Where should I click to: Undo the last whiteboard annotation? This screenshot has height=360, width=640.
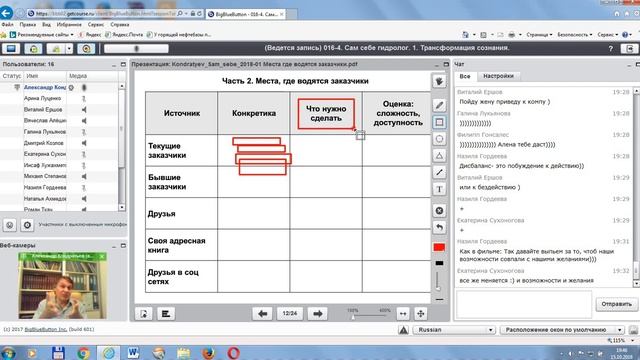click(439, 227)
